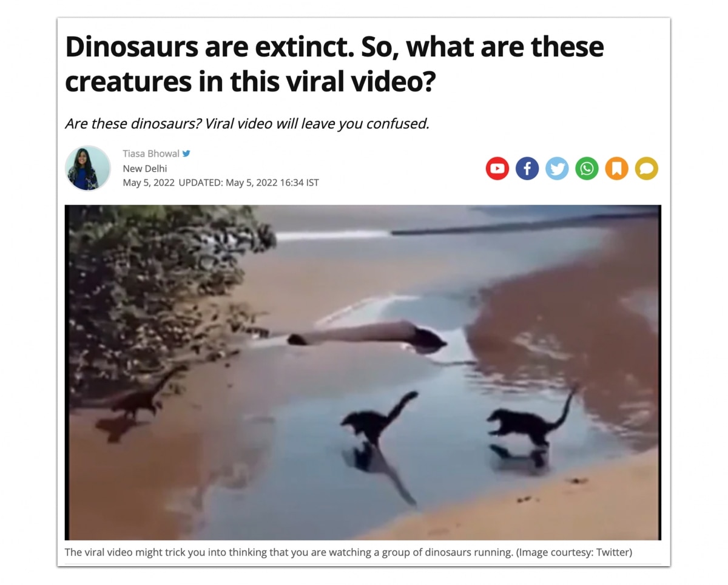
Task: Bookmark this article with orange icon
Action: pyautogui.click(x=616, y=168)
